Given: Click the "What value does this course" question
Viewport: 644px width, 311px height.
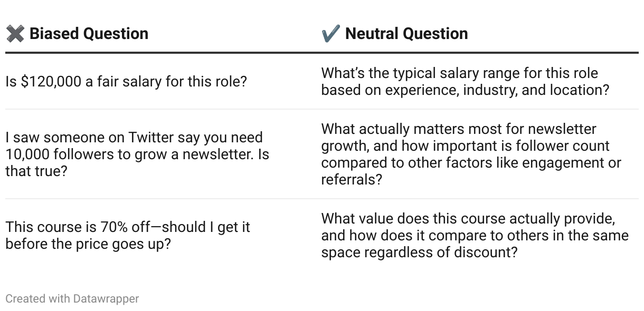Looking at the screenshot, I should tap(468, 219).
